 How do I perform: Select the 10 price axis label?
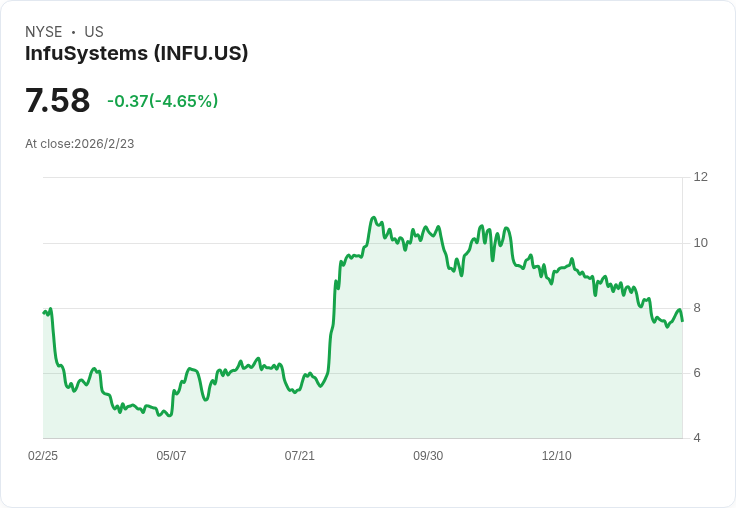(700, 243)
